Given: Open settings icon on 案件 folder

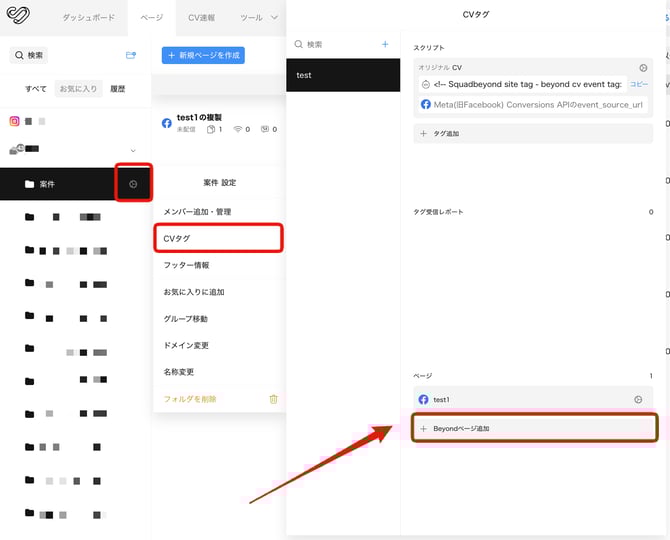Looking at the screenshot, I should tap(134, 184).
